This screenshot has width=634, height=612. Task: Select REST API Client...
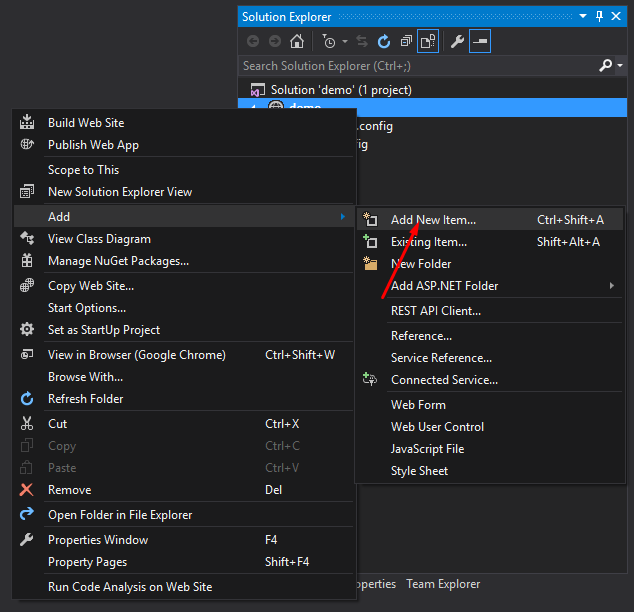pos(490,311)
